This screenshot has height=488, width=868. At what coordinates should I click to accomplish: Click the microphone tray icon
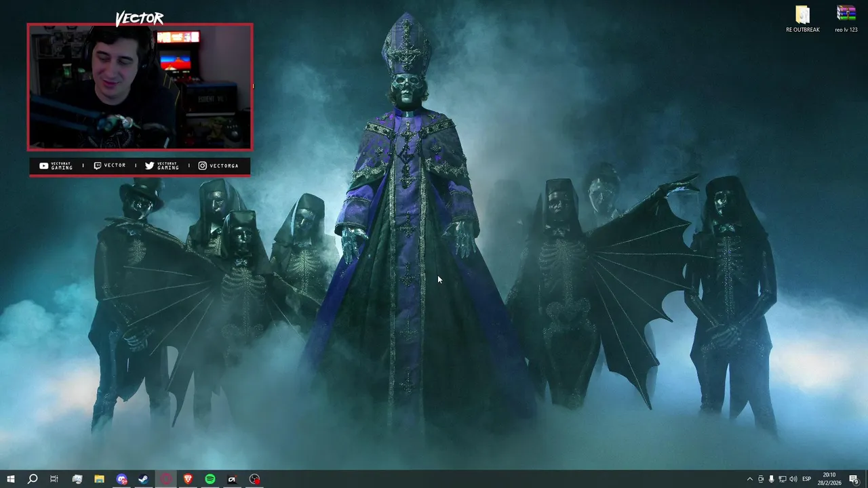click(x=771, y=479)
